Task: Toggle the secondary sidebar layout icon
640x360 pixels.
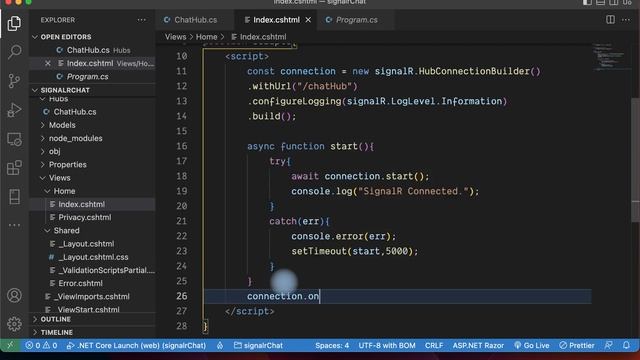Action: (x=613, y=2)
